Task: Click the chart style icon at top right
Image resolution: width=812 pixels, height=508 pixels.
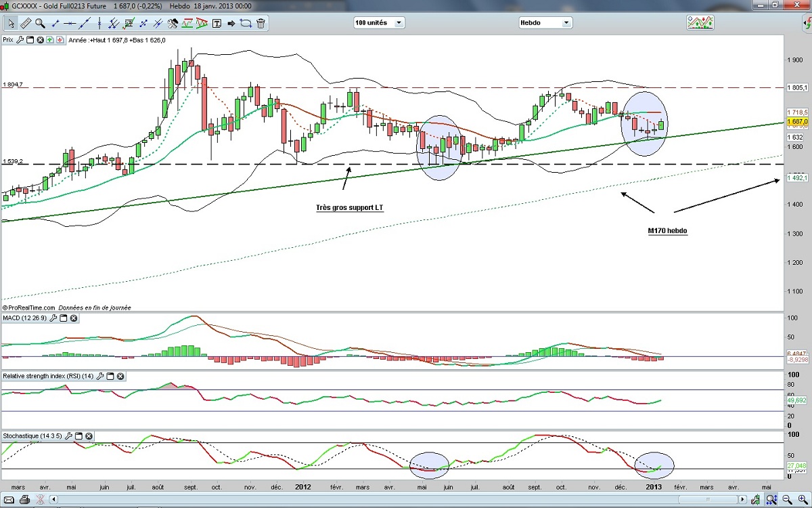Action: click(700, 23)
